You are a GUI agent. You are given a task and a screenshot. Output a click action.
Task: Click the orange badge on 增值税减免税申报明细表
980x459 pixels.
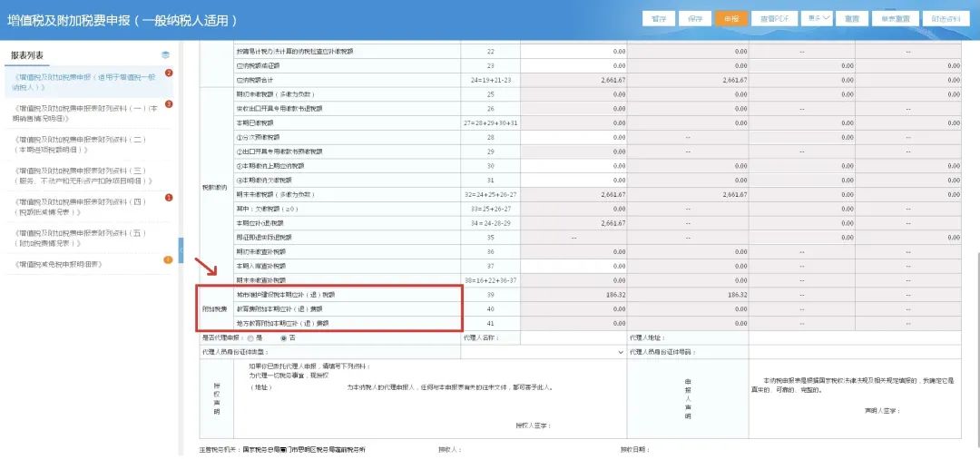[x=168, y=259]
